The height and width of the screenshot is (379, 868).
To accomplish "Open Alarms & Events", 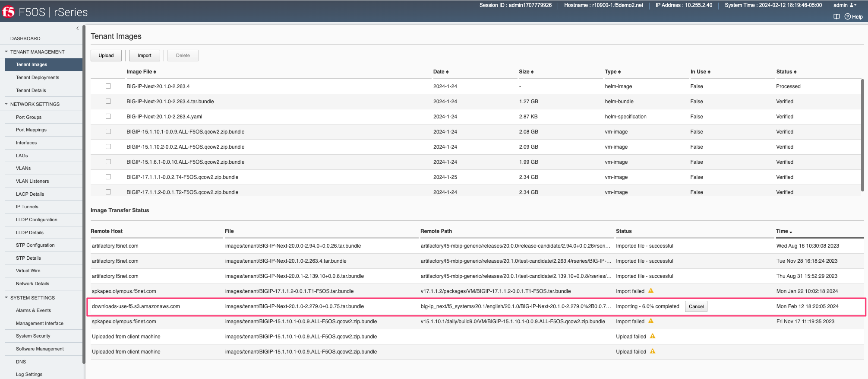I will pyautogui.click(x=33, y=310).
